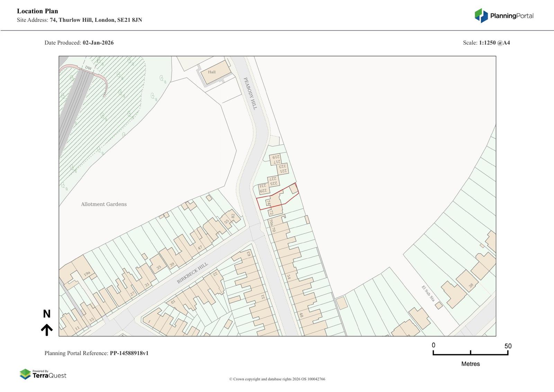The image size is (554, 392).
Task: Click the BIRKBECK HILL road label
Action: (193, 273)
